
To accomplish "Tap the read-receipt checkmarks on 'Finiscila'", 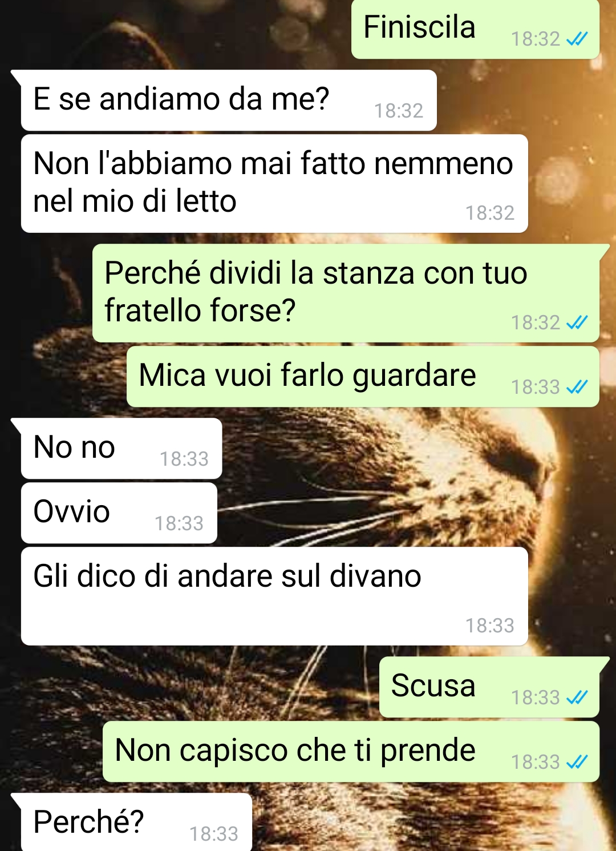I will click(x=577, y=39).
